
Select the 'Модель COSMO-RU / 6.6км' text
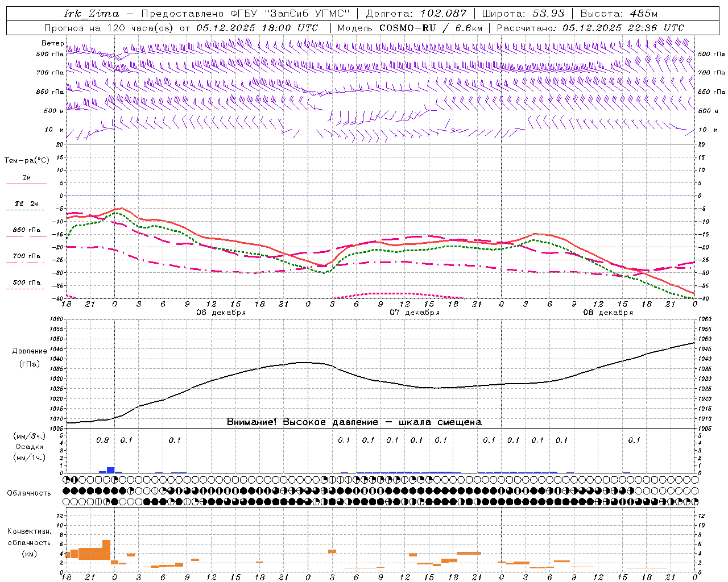click(x=410, y=28)
